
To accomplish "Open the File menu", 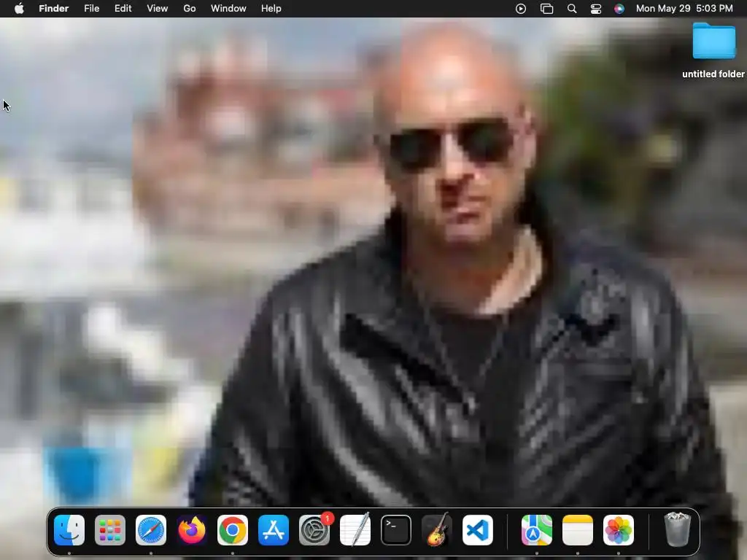I will (91, 9).
